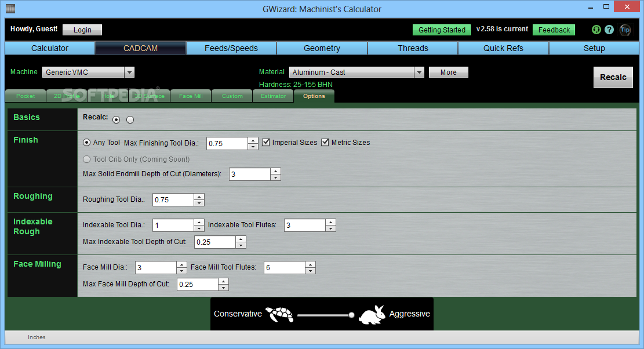This screenshot has width=644, height=349.
Task: Click the 'Conservative' label
Action: (238, 314)
